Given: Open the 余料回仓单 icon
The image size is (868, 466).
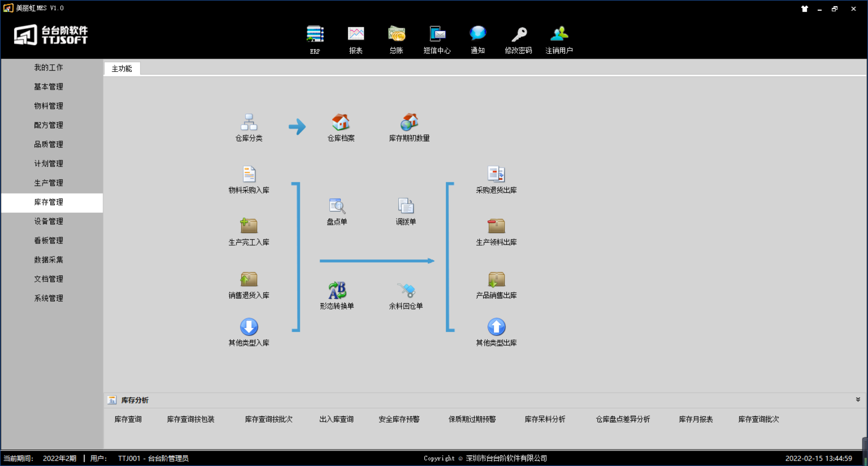Looking at the screenshot, I should 406,290.
